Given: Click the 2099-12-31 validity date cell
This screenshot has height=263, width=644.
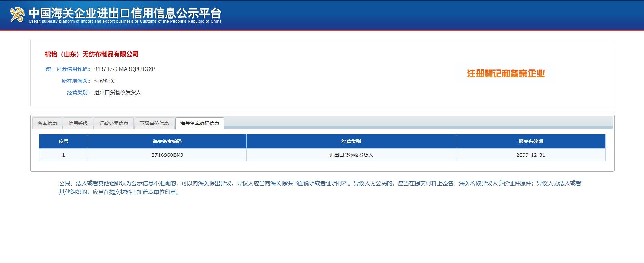Looking at the screenshot, I should click(x=531, y=155).
